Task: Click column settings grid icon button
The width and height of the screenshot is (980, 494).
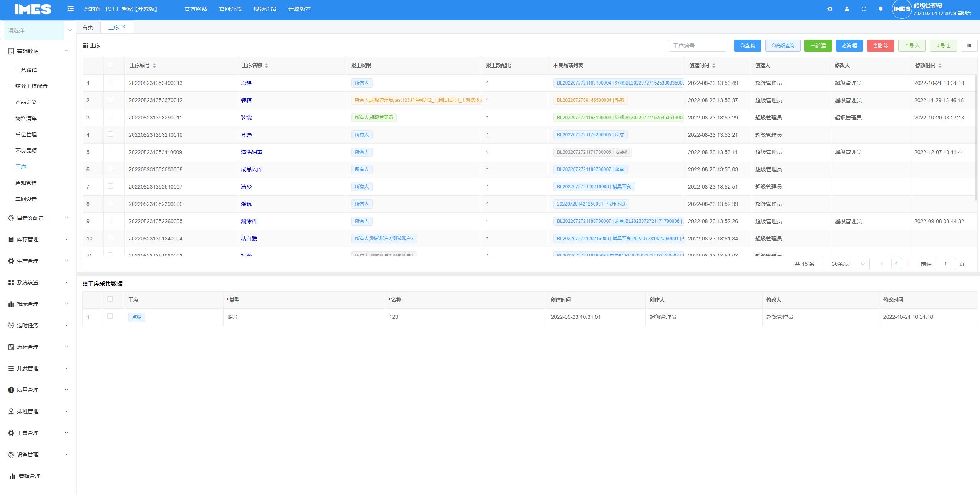Action: coord(969,46)
